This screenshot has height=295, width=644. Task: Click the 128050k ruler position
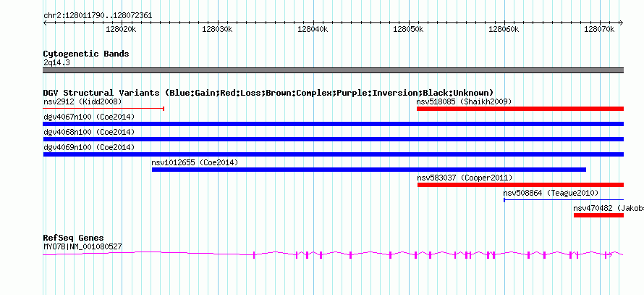pyautogui.click(x=408, y=29)
